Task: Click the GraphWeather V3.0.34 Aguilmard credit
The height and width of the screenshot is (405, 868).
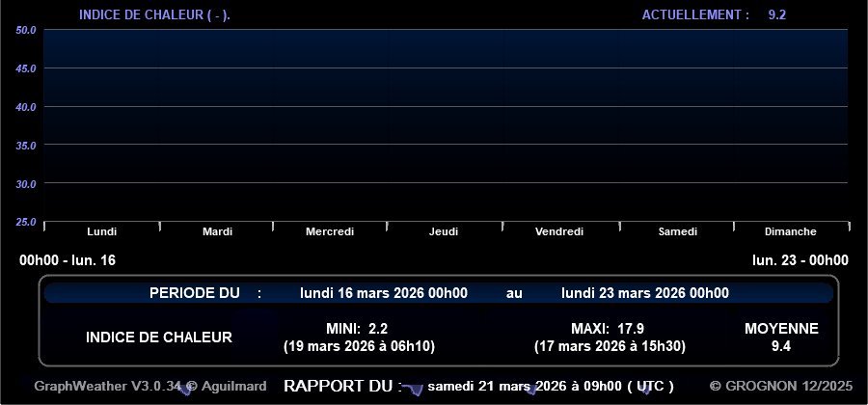Action: coord(150,386)
